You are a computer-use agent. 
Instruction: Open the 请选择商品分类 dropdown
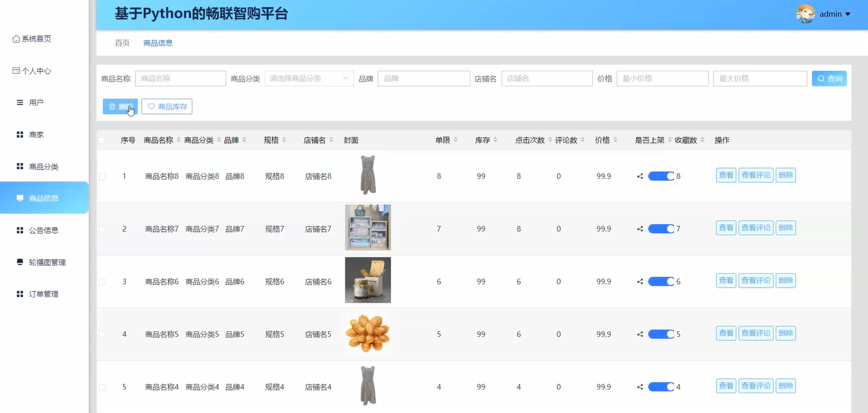tap(309, 78)
